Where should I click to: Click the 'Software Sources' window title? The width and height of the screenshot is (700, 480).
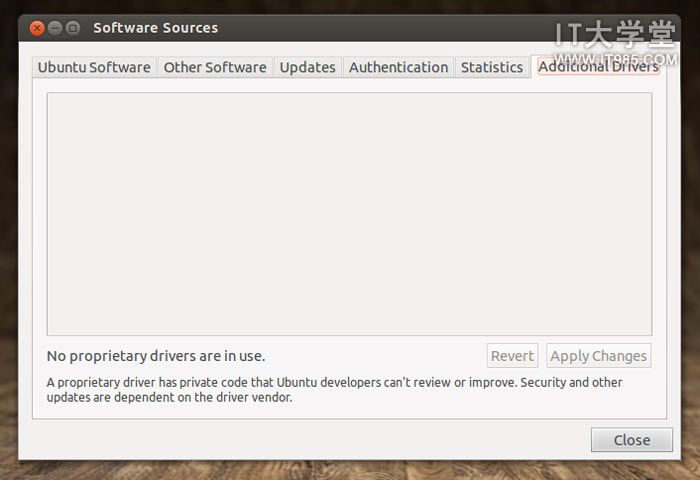click(x=156, y=28)
